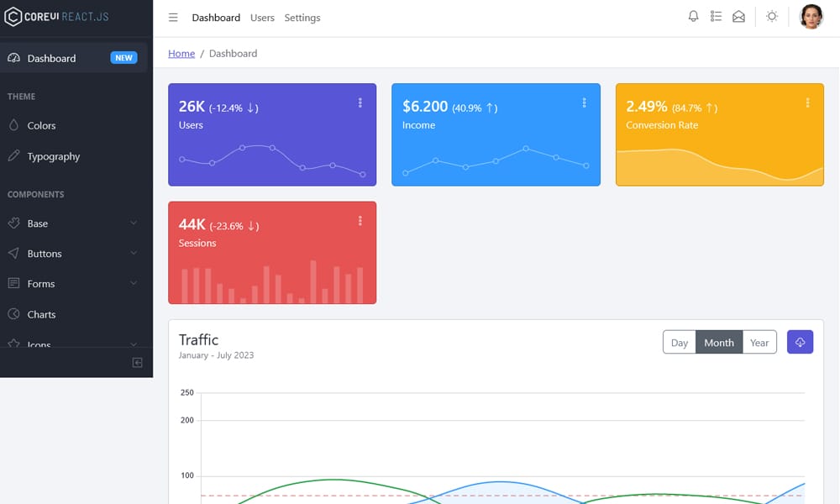Open the notifications bell icon
The image size is (840, 504).
pos(693,16)
